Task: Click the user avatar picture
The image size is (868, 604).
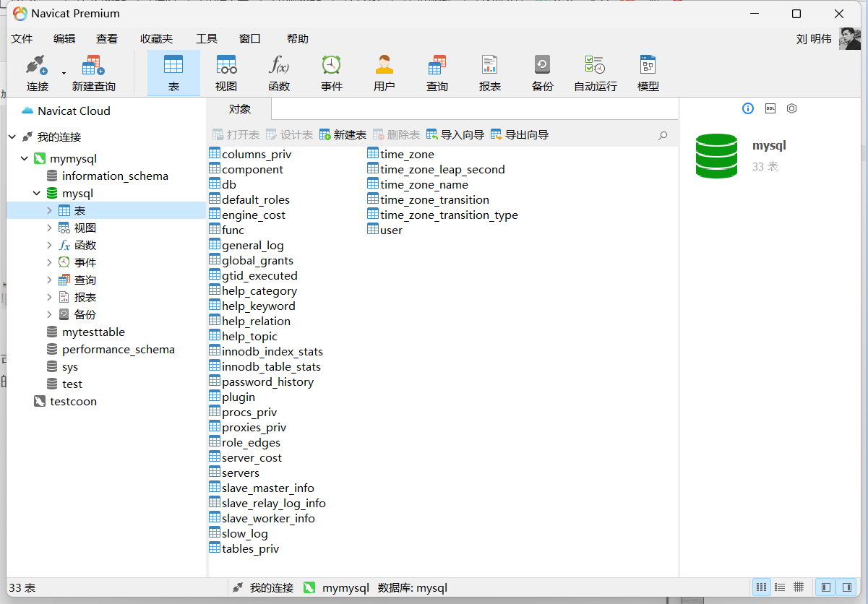Action: [x=850, y=39]
